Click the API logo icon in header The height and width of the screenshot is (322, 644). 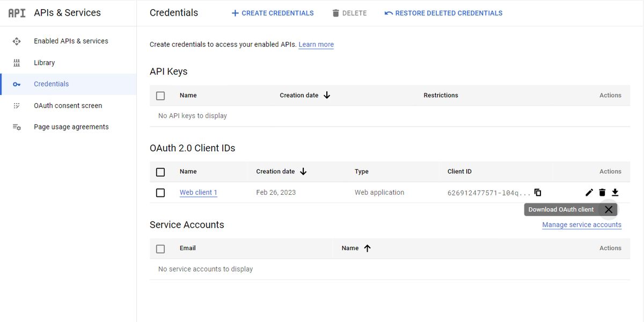[x=17, y=13]
